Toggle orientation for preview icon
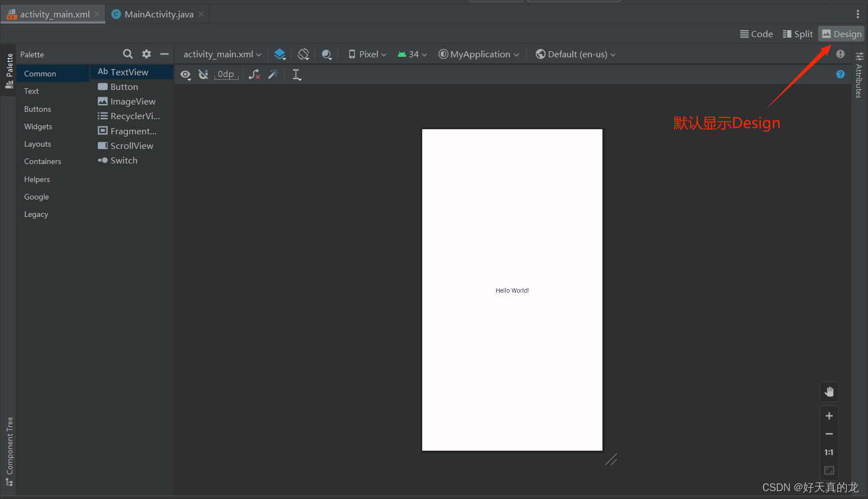The image size is (868, 499). (303, 54)
